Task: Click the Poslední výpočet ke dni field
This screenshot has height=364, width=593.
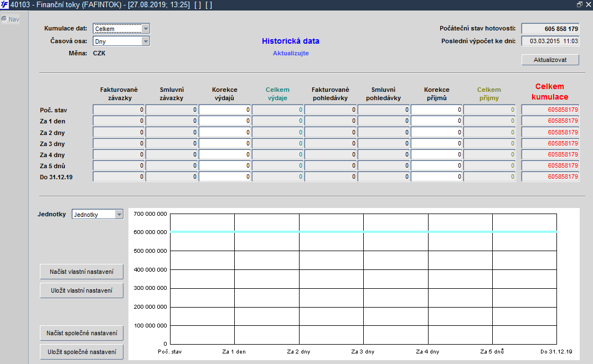Action: (550, 41)
